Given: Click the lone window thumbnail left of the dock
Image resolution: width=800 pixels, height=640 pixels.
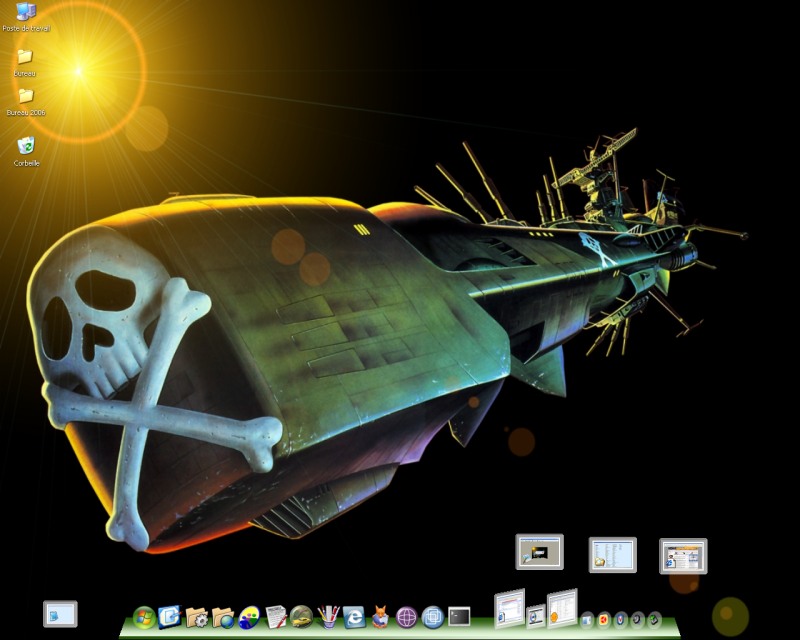Looking at the screenshot, I should pyautogui.click(x=60, y=613).
